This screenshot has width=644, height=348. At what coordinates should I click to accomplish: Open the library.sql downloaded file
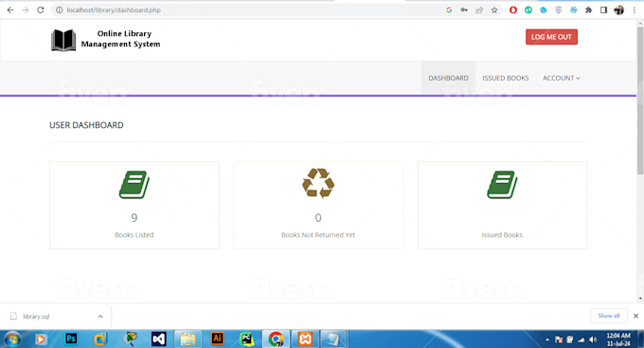36,317
